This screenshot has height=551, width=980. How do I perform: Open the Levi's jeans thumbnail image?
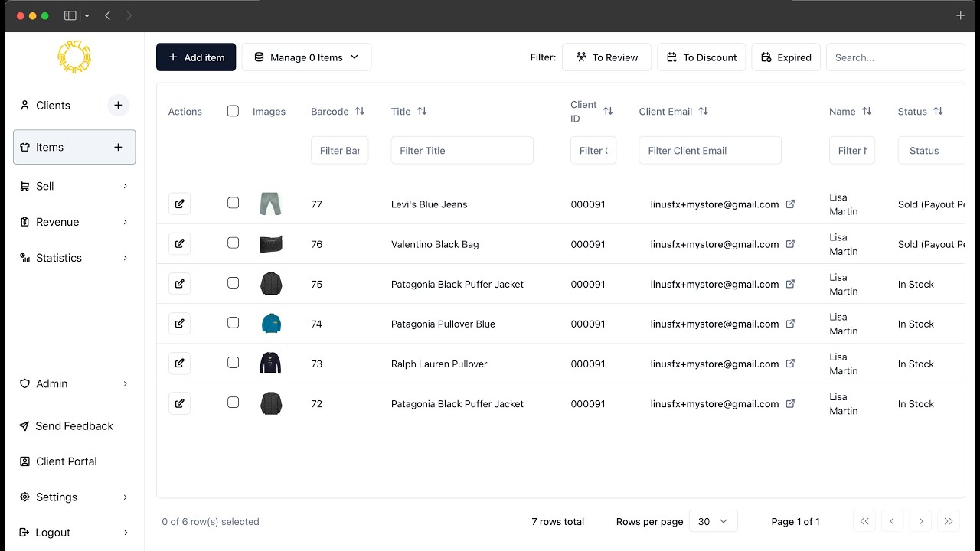270,204
